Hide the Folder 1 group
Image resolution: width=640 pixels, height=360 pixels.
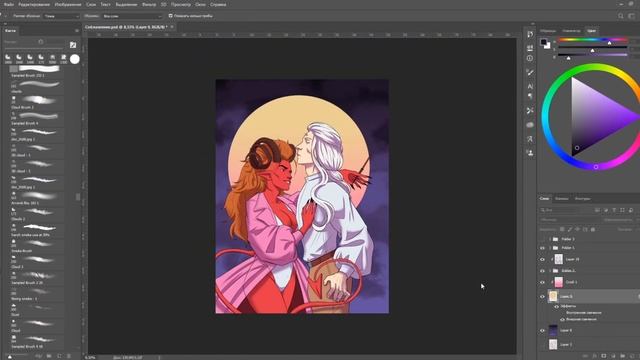[542, 248]
